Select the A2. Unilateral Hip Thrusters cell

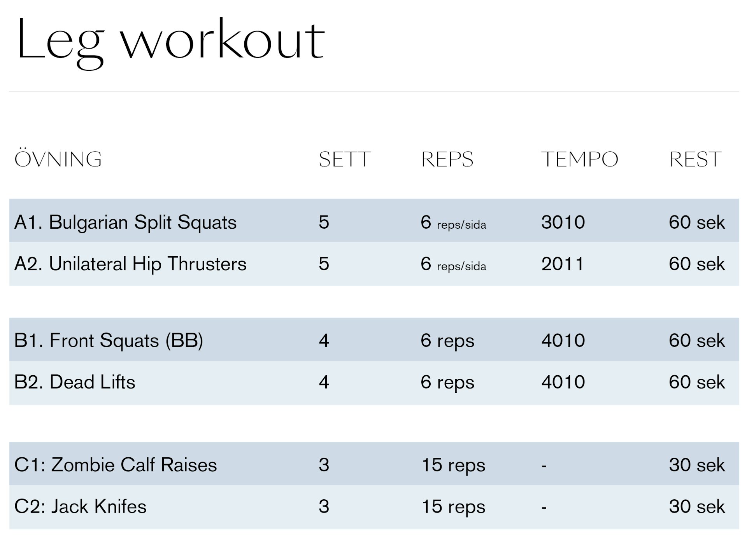coord(130,264)
